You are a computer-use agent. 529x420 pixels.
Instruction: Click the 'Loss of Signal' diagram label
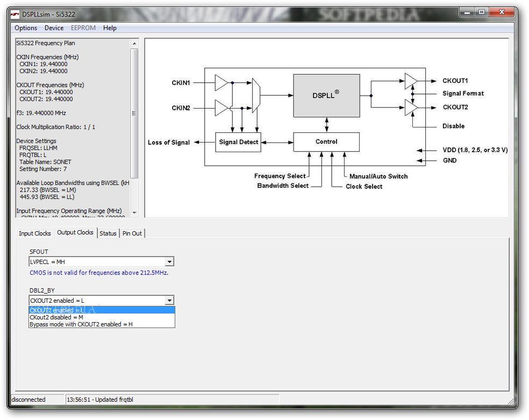tap(169, 143)
